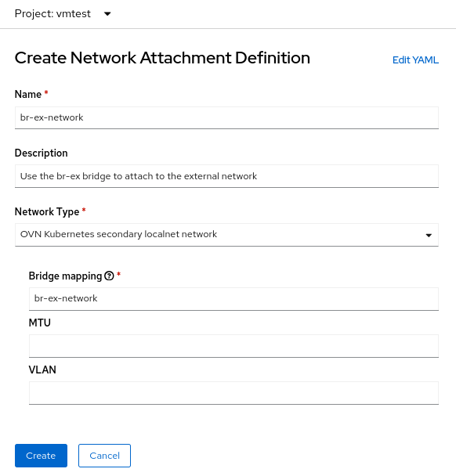Click into the Description text field

pyautogui.click(x=226, y=176)
